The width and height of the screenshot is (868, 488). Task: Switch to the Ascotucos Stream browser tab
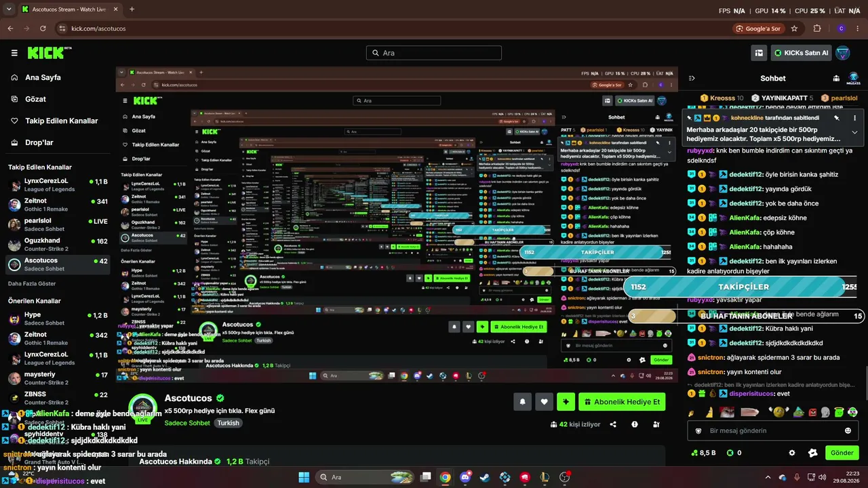(x=68, y=9)
